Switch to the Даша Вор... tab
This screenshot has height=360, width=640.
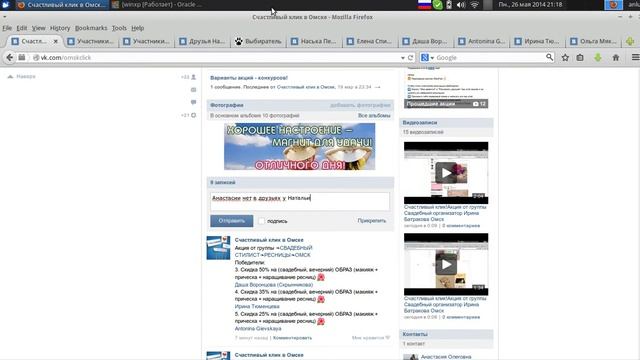[425, 41]
